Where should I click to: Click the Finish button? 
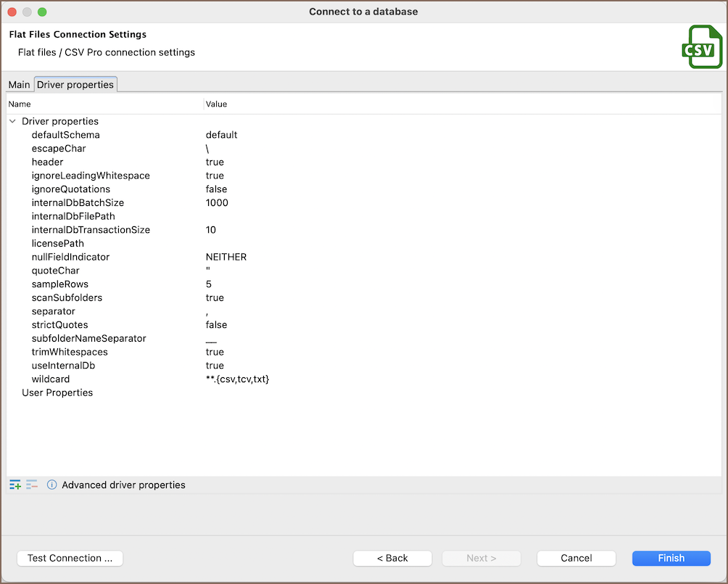point(671,558)
